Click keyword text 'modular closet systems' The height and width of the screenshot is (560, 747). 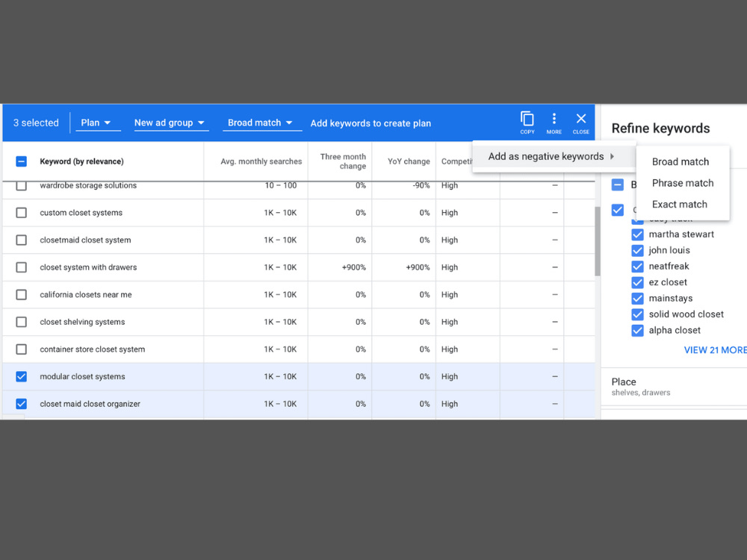(82, 376)
